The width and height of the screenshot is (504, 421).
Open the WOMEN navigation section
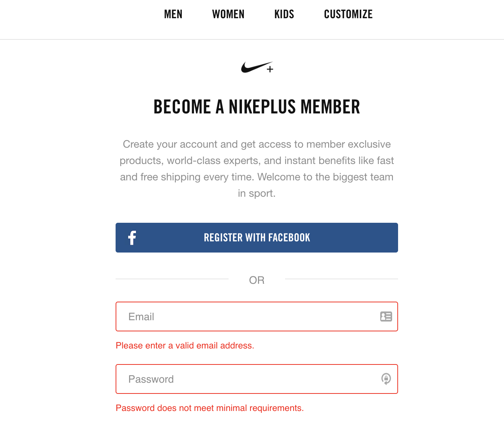click(228, 14)
